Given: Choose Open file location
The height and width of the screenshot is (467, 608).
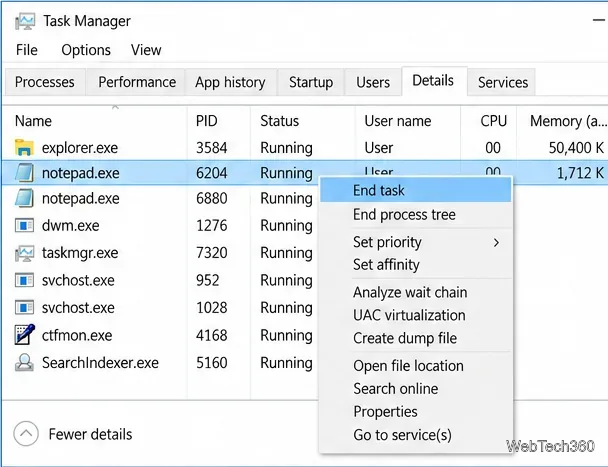Looking at the screenshot, I should tap(416, 366).
